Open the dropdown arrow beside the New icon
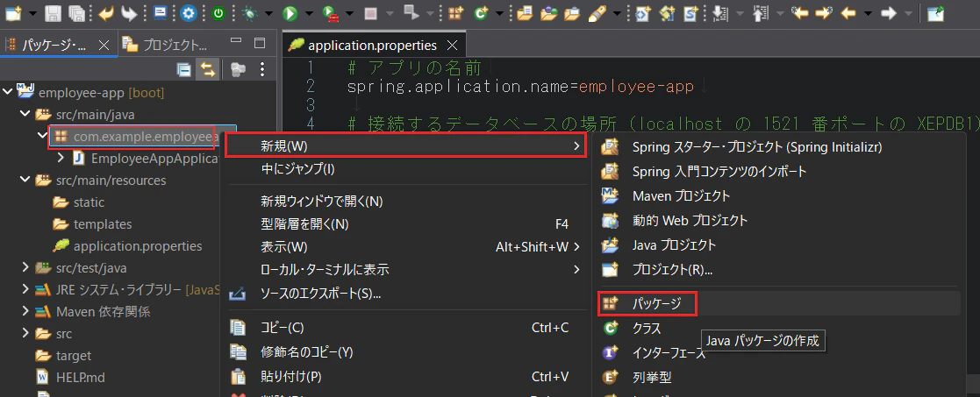The image size is (980, 397). (x=32, y=14)
